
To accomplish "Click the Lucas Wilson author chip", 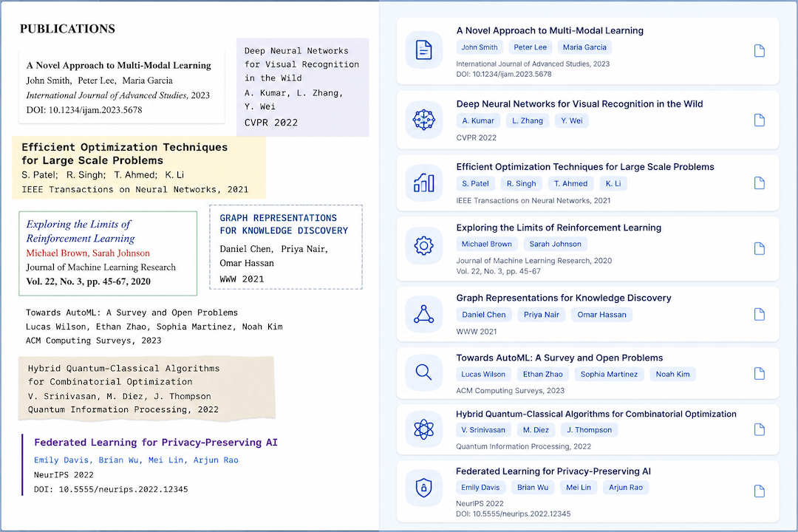I will [x=483, y=374].
